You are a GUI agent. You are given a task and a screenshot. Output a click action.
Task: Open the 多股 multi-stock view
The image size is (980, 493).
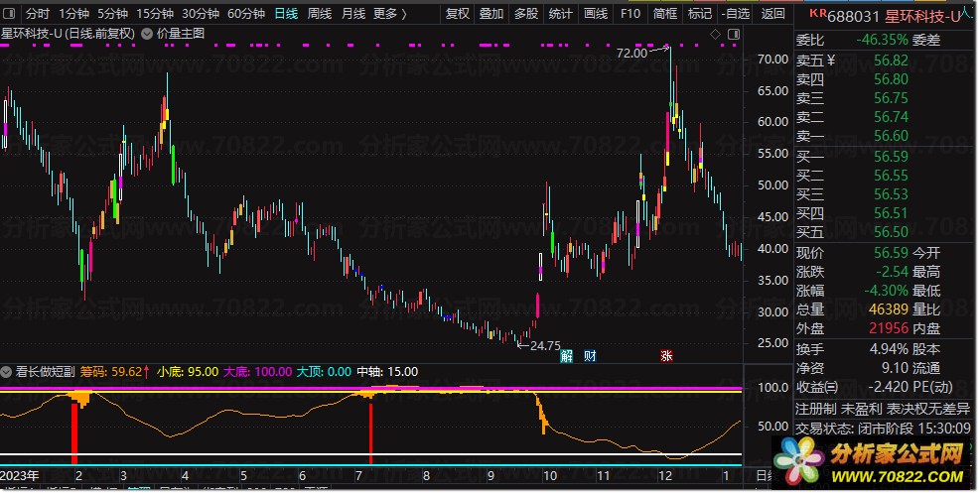coord(525,13)
